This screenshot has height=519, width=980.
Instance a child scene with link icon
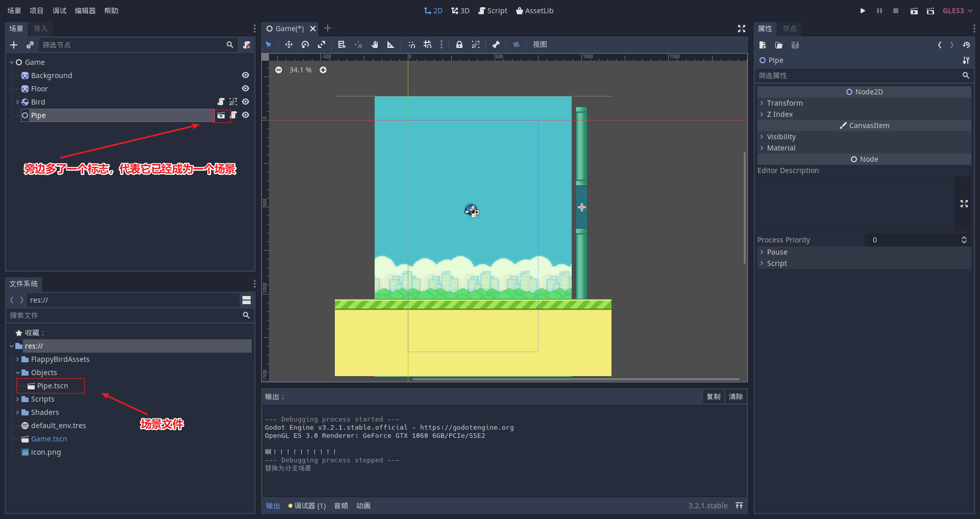point(30,45)
